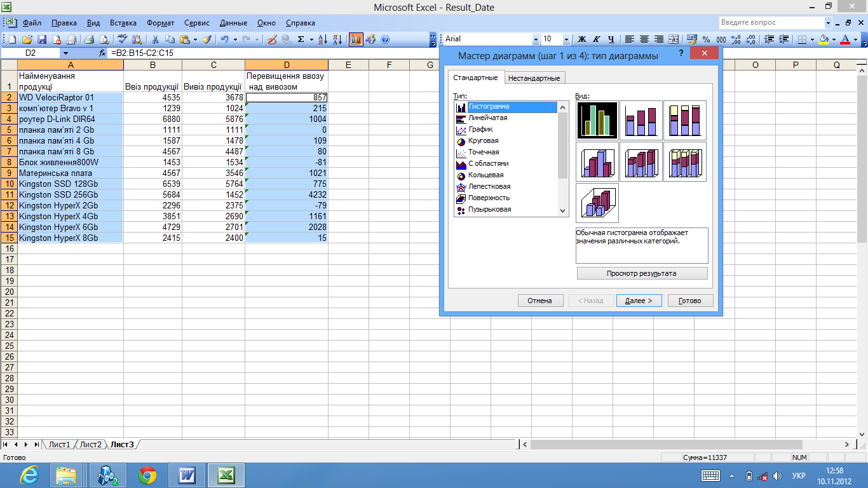The height and width of the screenshot is (488, 868).
Task: Select cell D11 with value 4232
Action: point(287,194)
